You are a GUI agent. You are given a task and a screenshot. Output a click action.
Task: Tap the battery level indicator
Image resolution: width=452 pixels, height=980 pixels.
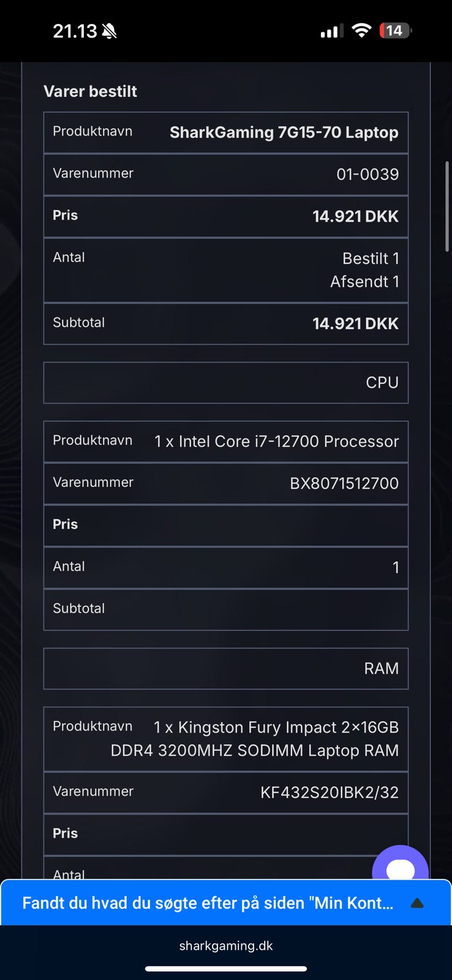tap(395, 31)
